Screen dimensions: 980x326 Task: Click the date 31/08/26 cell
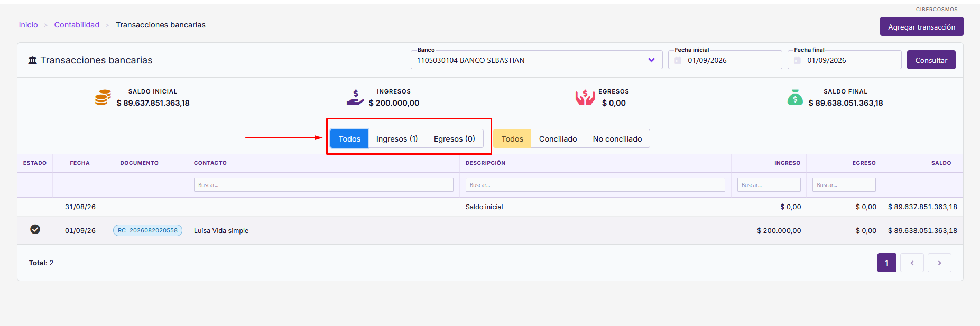[x=80, y=207]
